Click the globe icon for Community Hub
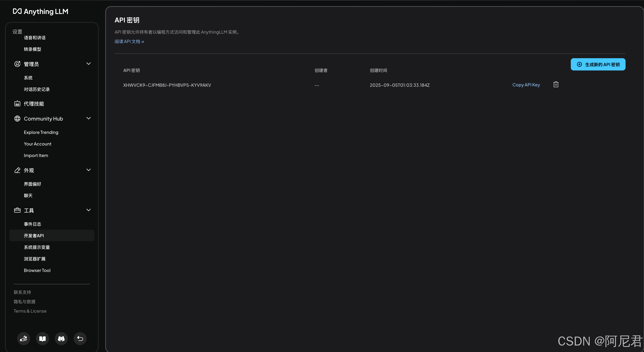This screenshot has height=352, width=644. pos(17,119)
